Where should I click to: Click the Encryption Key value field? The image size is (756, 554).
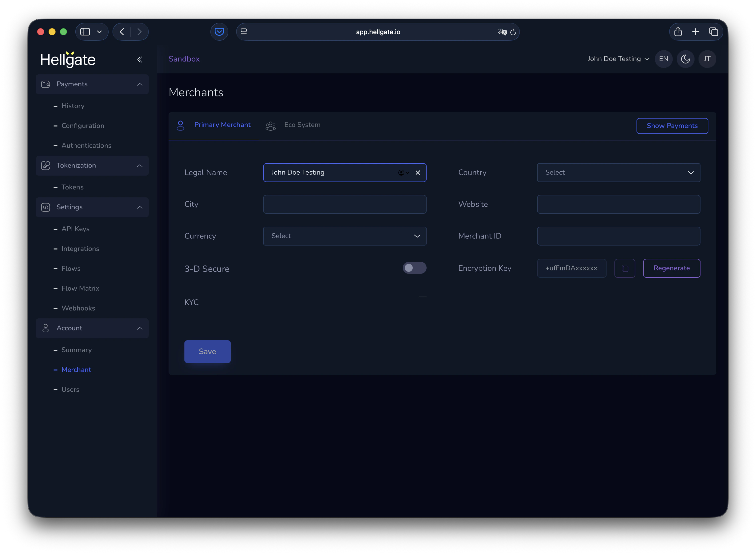pyautogui.click(x=572, y=268)
